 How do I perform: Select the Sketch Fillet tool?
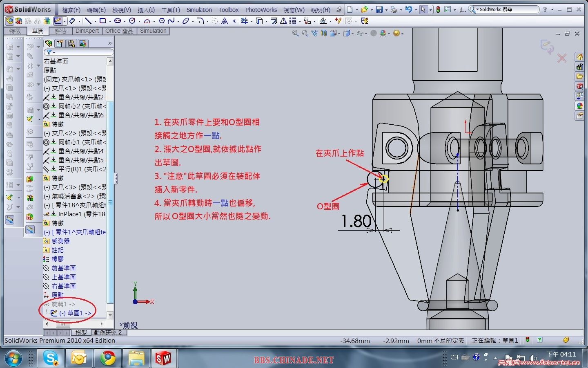point(200,21)
